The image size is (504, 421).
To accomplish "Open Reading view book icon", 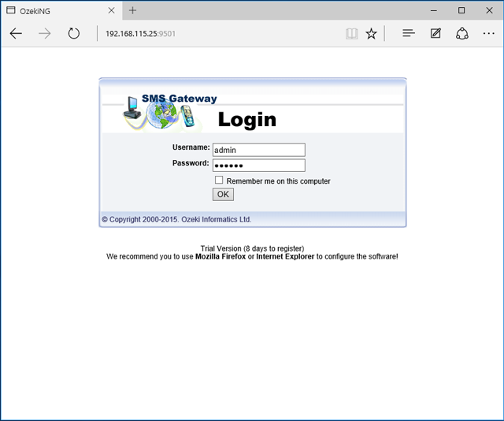I will click(352, 33).
